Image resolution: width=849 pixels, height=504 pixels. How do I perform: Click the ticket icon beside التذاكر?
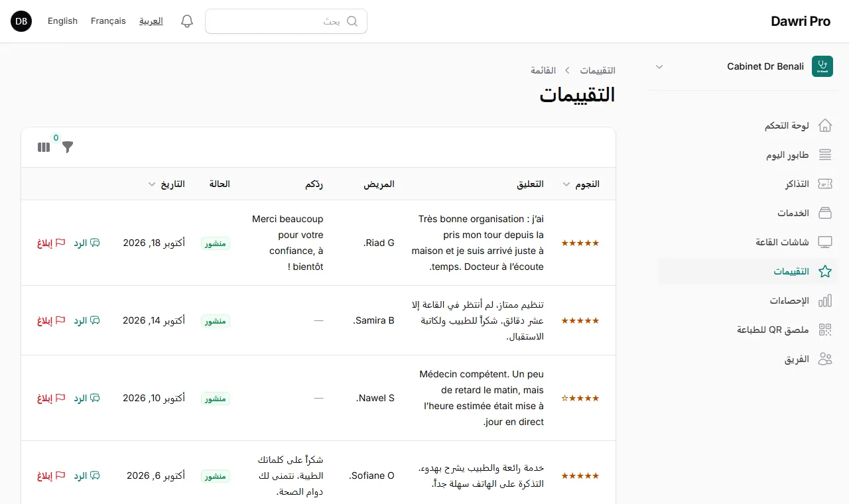(825, 184)
